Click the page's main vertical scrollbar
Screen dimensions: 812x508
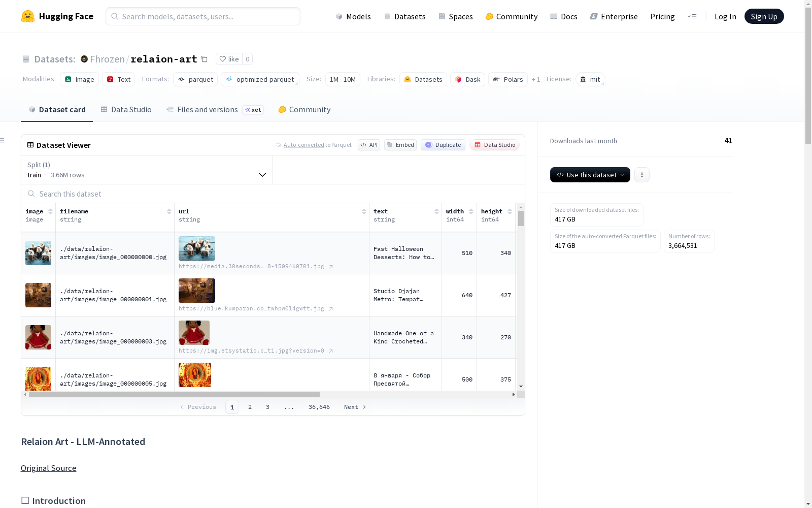[808, 76]
